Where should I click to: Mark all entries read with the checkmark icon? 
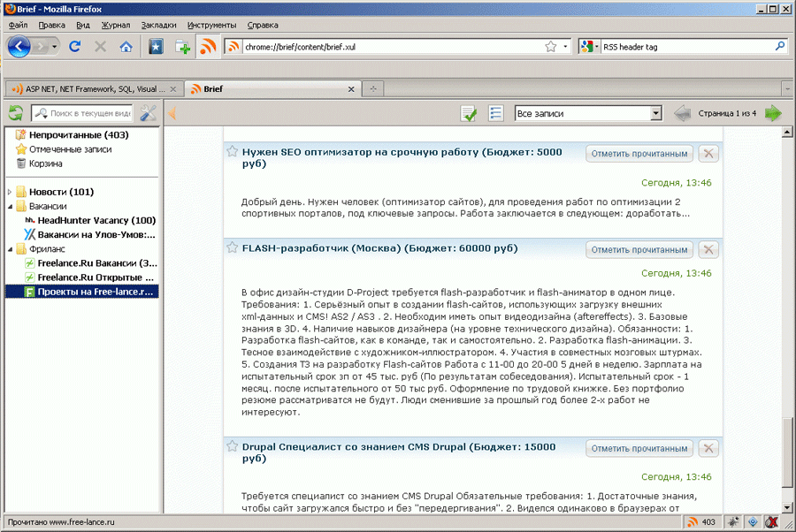468,113
